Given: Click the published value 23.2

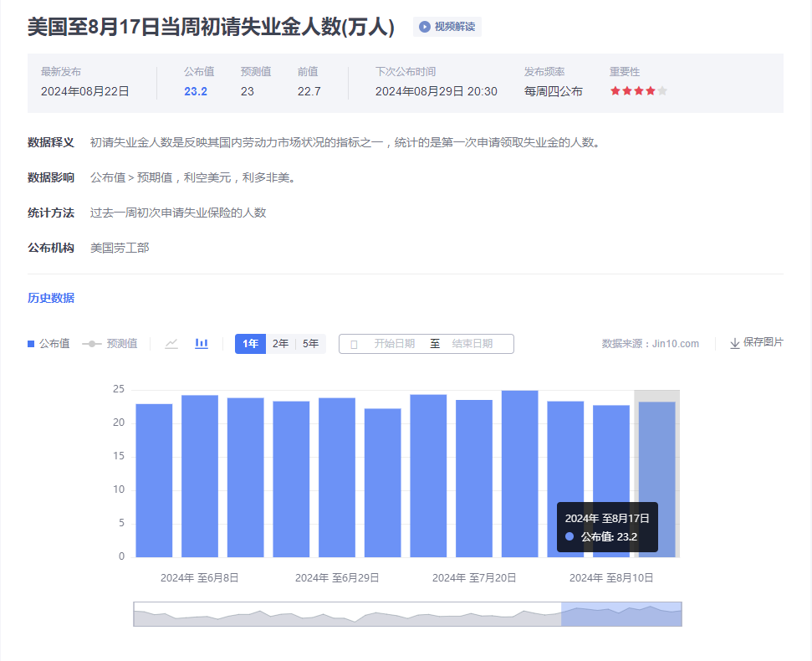Looking at the screenshot, I should pyautogui.click(x=196, y=91).
